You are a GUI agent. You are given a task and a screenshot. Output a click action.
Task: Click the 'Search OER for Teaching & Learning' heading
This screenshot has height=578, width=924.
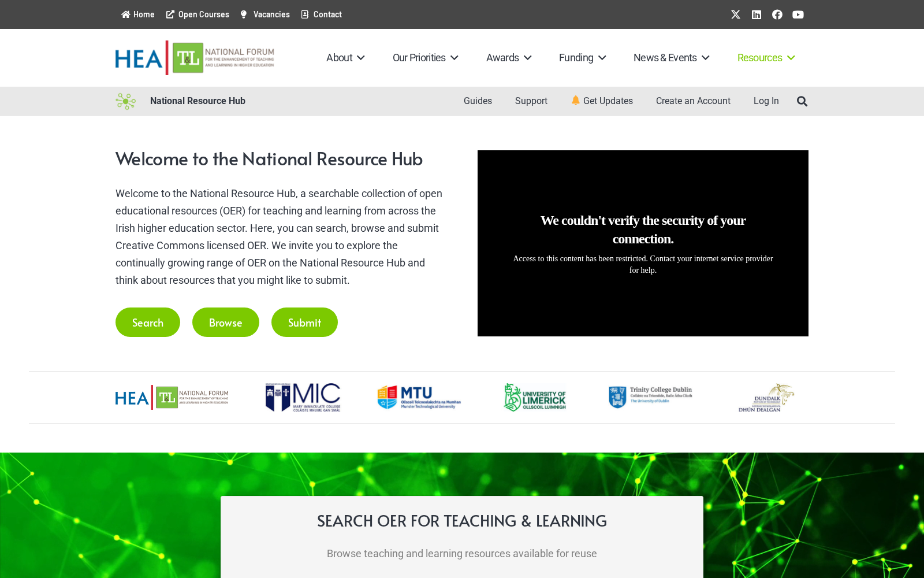[462, 521]
